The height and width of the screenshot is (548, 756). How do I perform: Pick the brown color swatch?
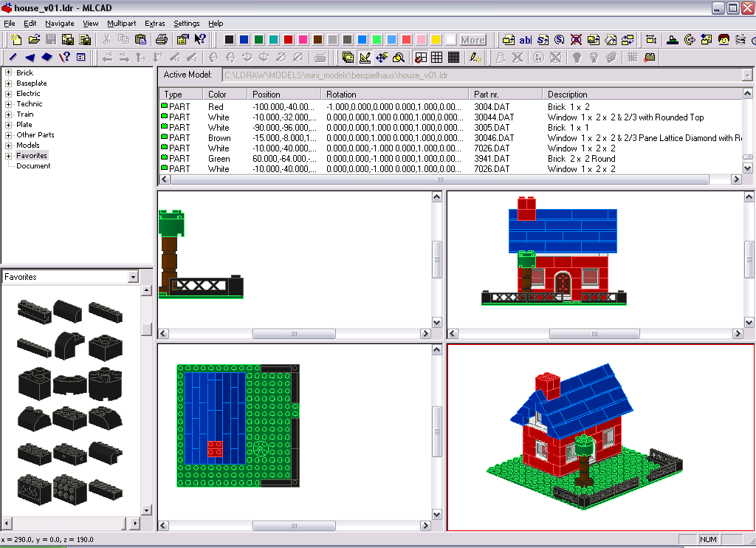(x=317, y=40)
